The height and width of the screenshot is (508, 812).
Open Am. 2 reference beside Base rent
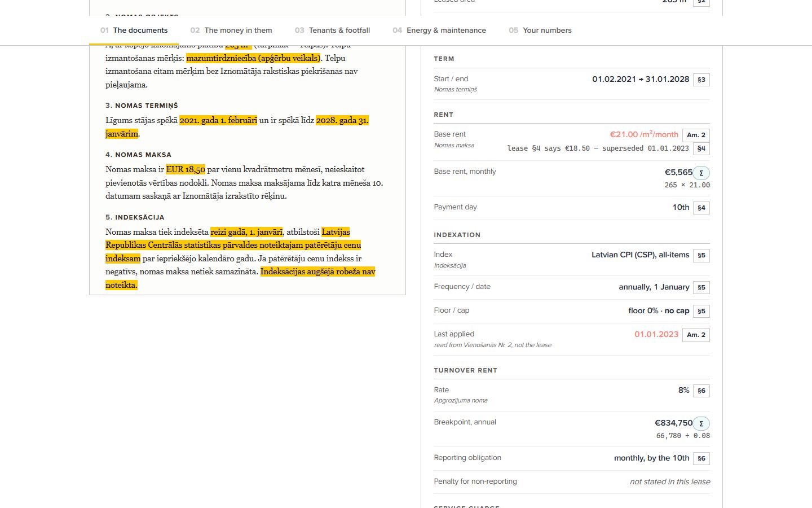point(696,135)
